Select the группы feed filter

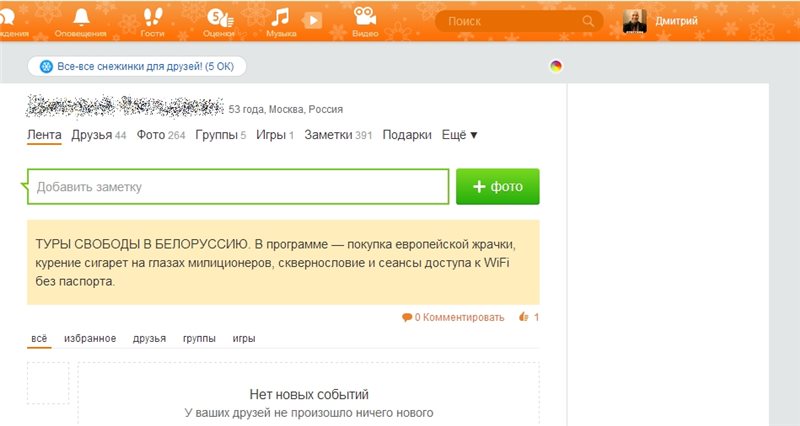pyautogui.click(x=199, y=339)
